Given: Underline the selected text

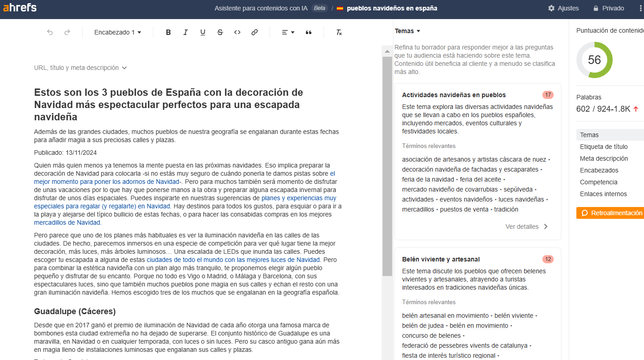Looking at the screenshot, I should tap(203, 32).
